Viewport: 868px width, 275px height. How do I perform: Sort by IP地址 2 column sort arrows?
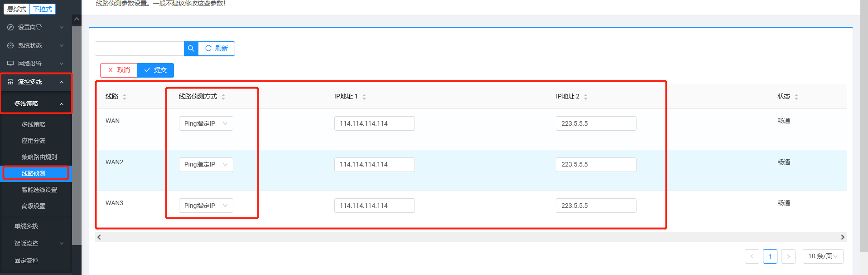(586, 97)
